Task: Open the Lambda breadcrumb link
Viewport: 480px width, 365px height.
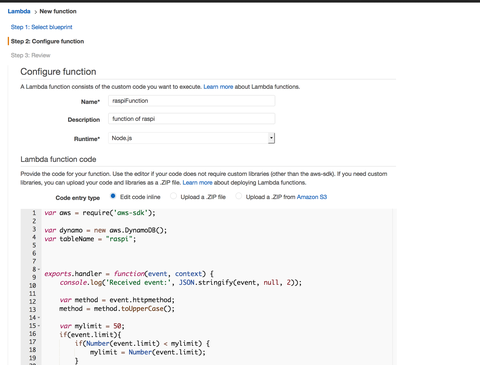Action: coord(19,11)
